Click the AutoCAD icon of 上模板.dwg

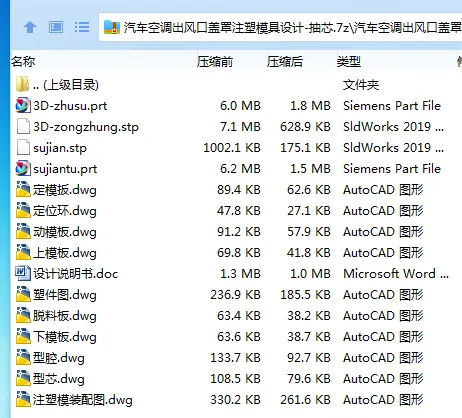[x=23, y=252]
